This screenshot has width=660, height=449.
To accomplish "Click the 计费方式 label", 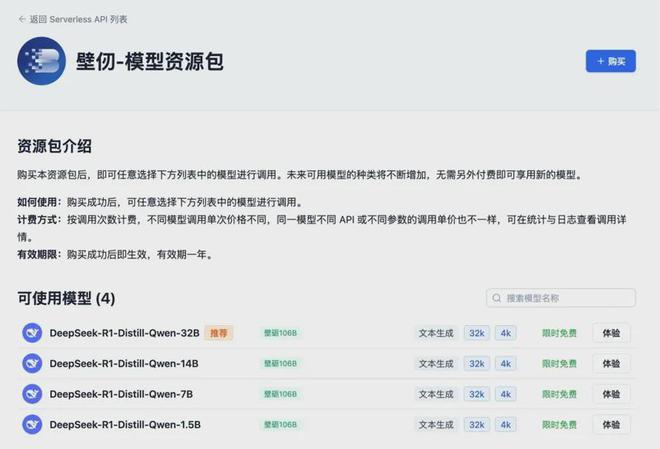I will click(x=39, y=219).
